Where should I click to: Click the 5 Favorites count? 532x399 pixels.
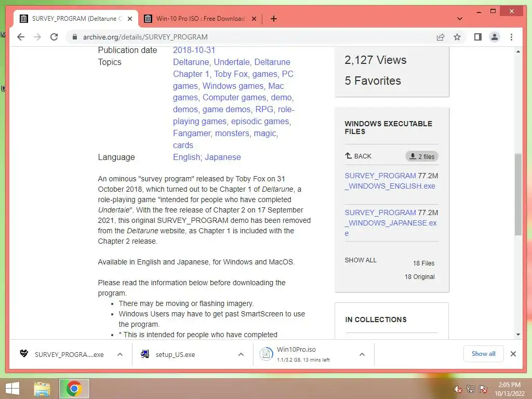coord(373,81)
